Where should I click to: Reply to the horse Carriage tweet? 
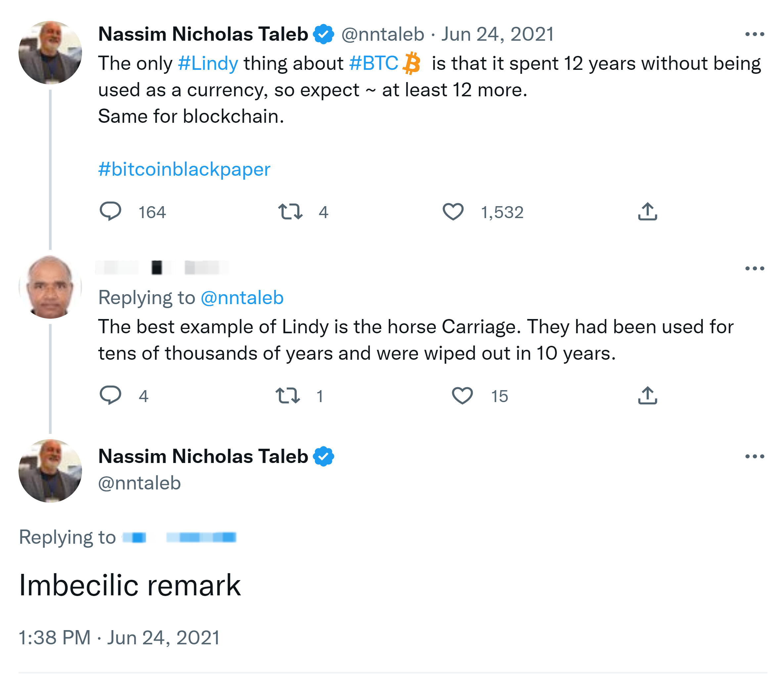(110, 395)
